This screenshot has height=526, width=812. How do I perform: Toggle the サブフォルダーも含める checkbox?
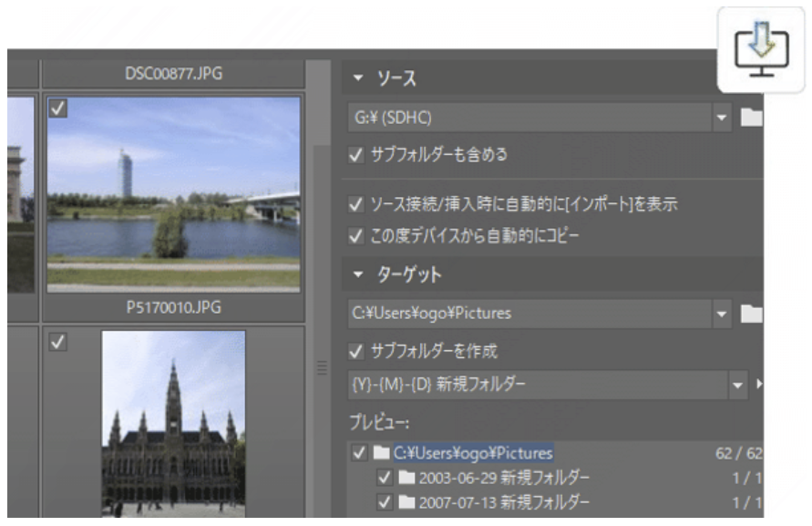pyautogui.click(x=355, y=155)
